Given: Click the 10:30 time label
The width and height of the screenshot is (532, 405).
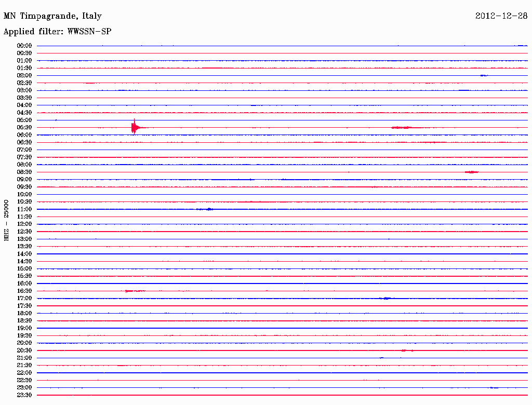Looking at the screenshot, I should point(24,202).
